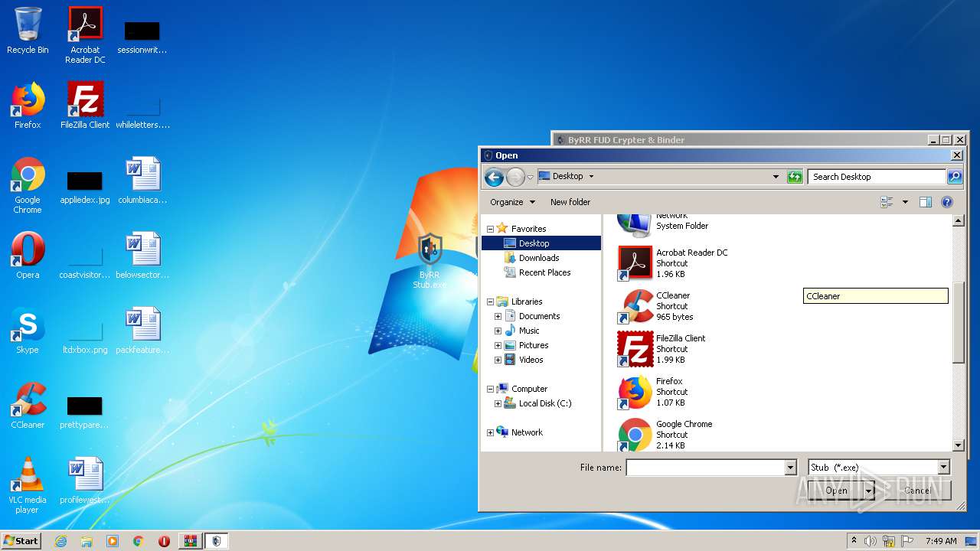
Task: Select the Firefox desktop shortcut
Action: (x=28, y=105)
